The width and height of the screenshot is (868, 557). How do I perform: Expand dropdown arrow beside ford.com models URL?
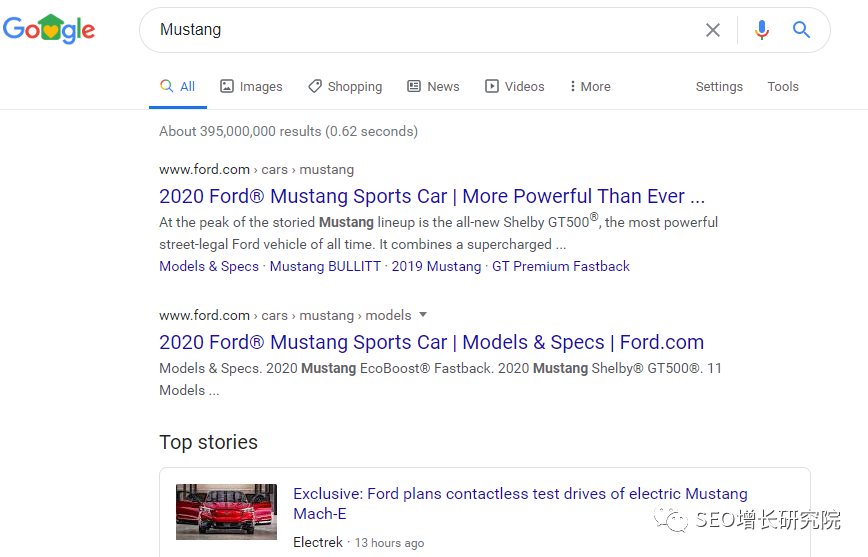423,315
